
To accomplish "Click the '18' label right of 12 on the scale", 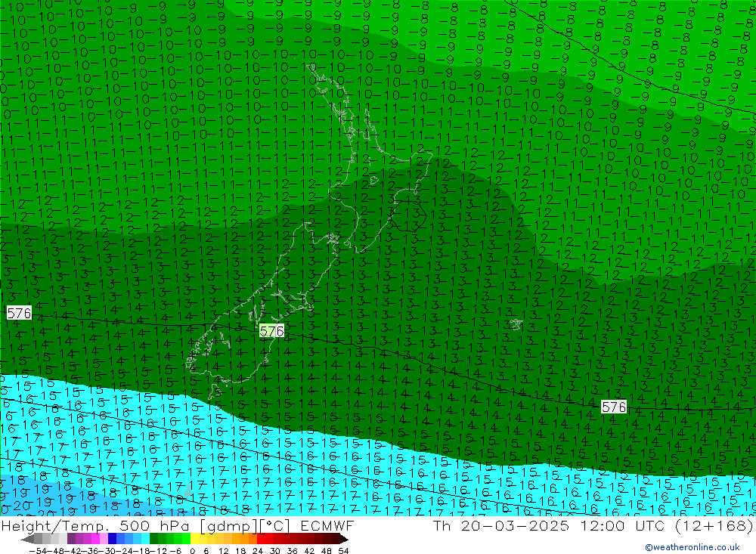I will point(240,551).
